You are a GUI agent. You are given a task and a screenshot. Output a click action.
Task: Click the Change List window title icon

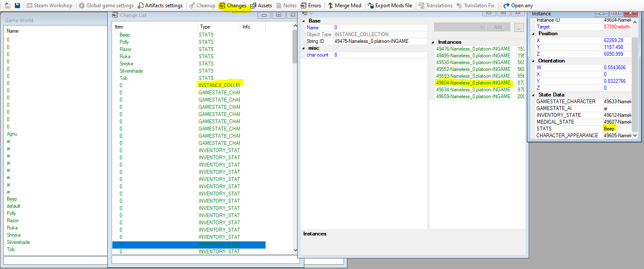115,15
